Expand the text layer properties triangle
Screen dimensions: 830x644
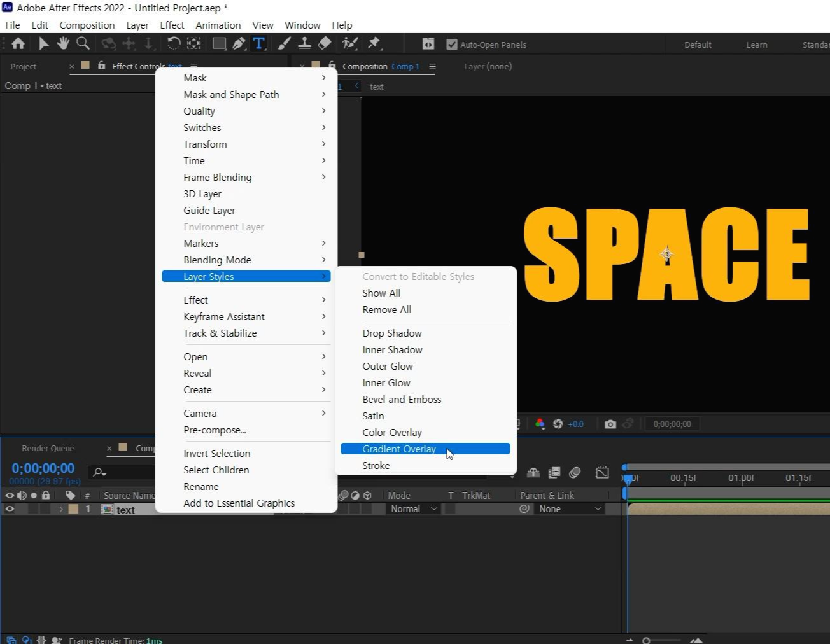(x=61, y=509)
